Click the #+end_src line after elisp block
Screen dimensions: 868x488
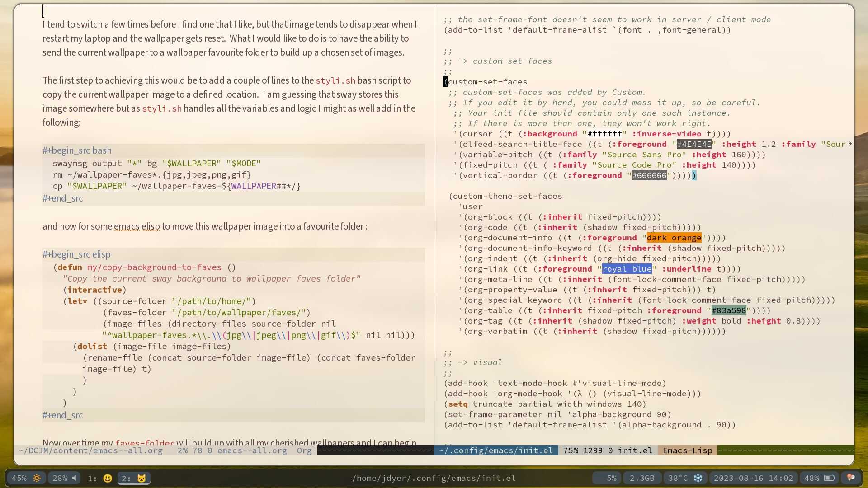click(x=63, y=415)
